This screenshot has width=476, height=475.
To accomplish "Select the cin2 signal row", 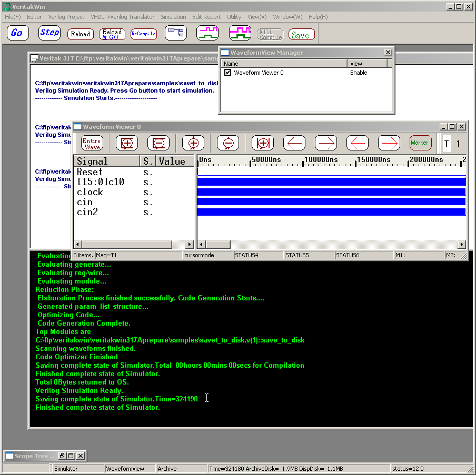I will pos(134,212).
